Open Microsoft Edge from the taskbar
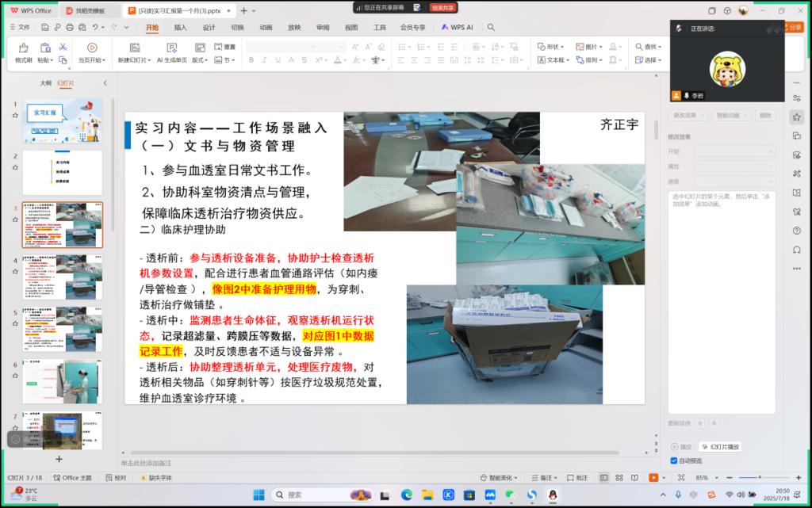The image size is (812, 508). coord(407,495)
